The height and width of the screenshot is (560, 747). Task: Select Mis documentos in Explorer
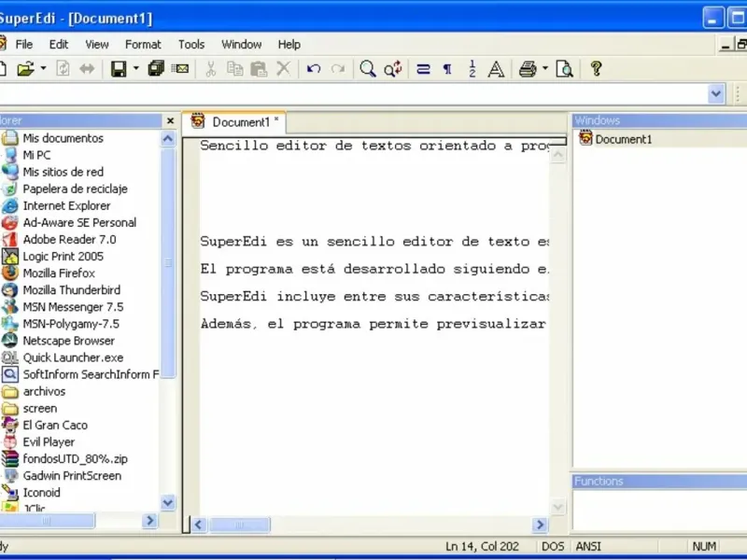63,138
